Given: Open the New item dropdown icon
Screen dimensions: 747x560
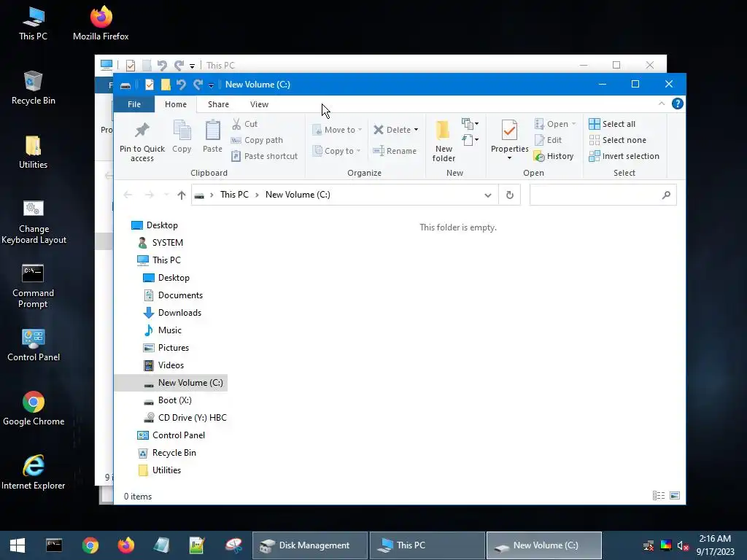Looking at the screenshot, I should 470,124.
